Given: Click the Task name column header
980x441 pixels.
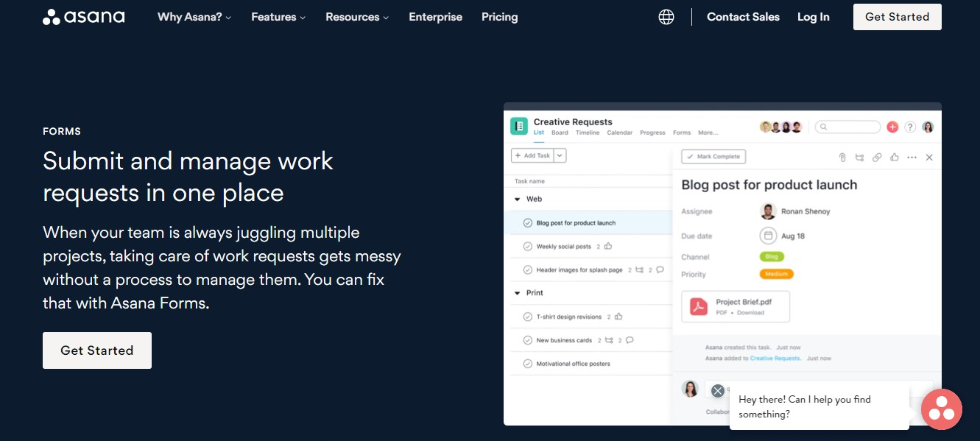Looking at the screenshot, I should (529, 181).
